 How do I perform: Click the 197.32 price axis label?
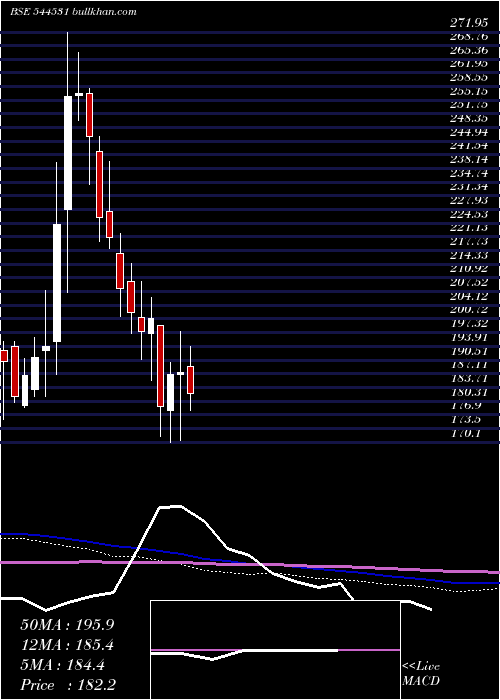468,323
